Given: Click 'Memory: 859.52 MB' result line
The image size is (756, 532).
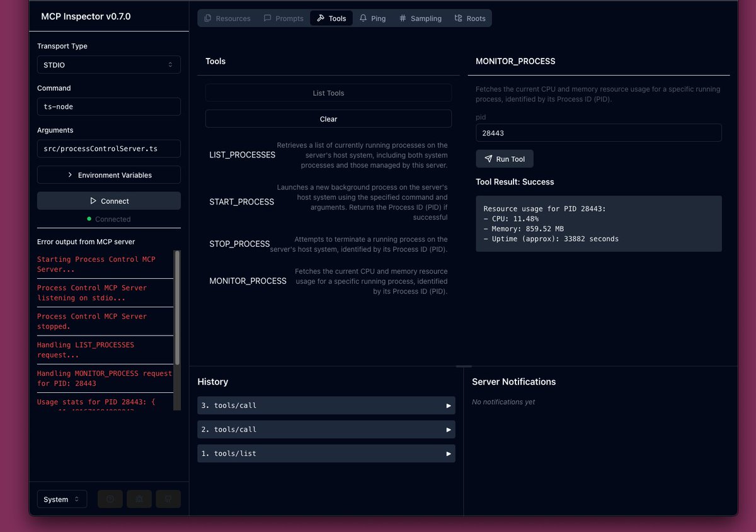Looking at the screenshot, I should [x=524, y=229].
